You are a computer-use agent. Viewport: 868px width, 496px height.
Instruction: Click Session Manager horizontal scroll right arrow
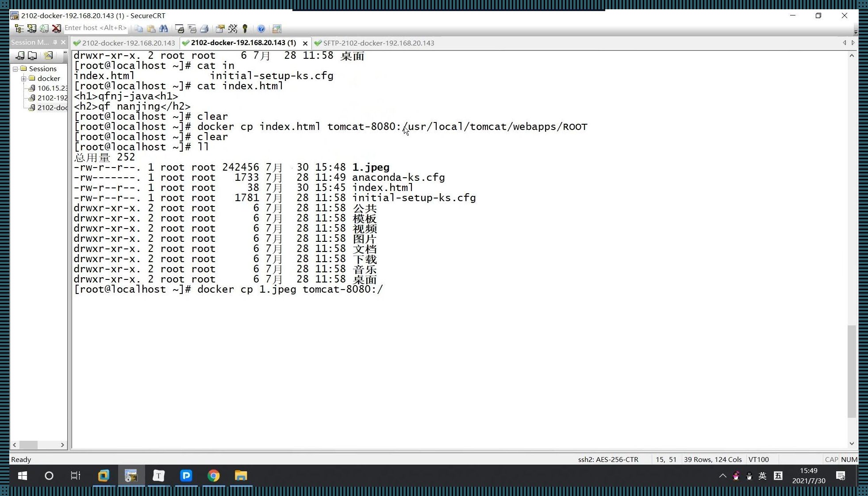62,445
